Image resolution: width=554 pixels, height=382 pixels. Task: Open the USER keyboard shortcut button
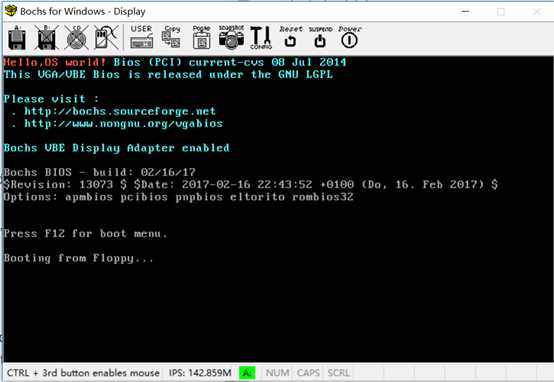point(141,37)
